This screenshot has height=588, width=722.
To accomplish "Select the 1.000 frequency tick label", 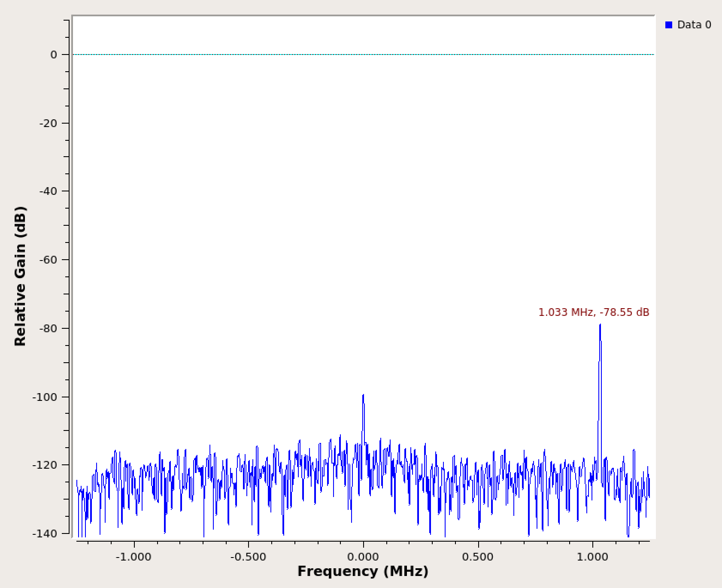I will [592, 557].
